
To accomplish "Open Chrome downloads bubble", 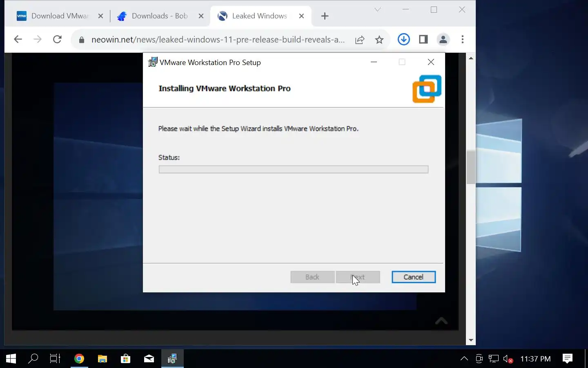I will pos(403,39).
